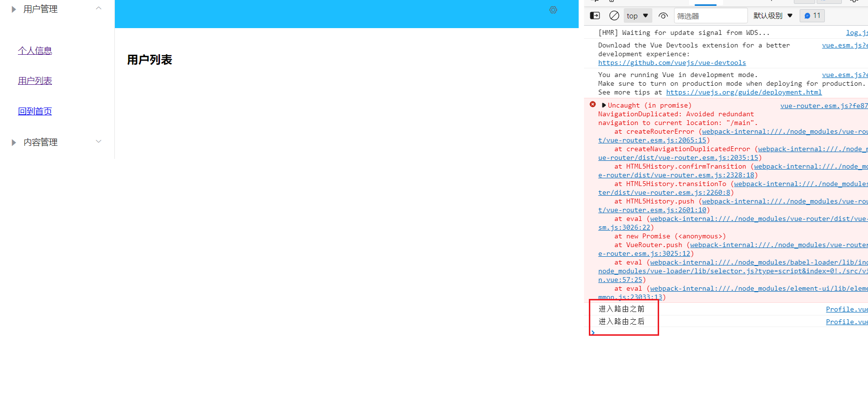Open the vue-devtools GitHub link

coord(672,63)
